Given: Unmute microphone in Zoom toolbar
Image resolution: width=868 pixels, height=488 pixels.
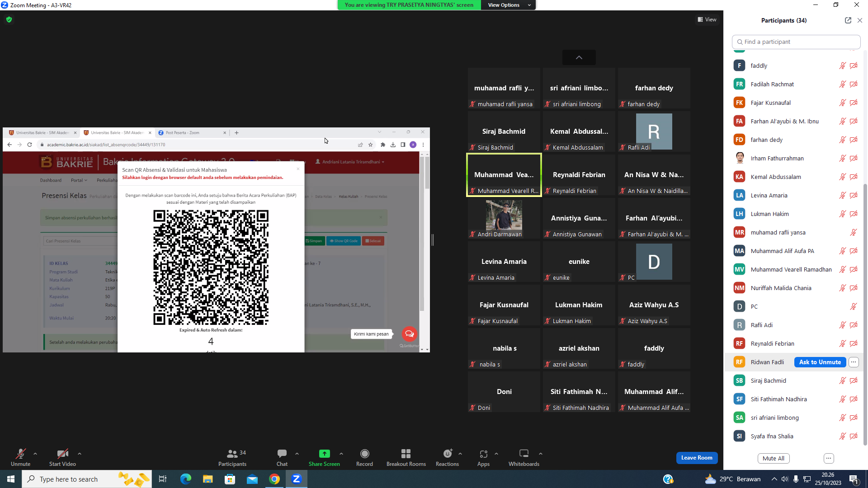Looking at the screenshot, I should [x=20, y=457].
